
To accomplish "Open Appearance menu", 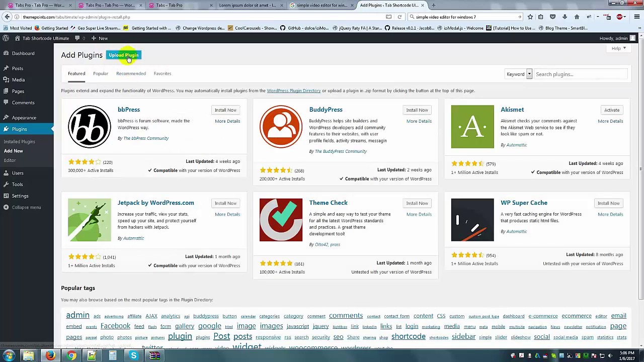I will click(x=24, y=118).
